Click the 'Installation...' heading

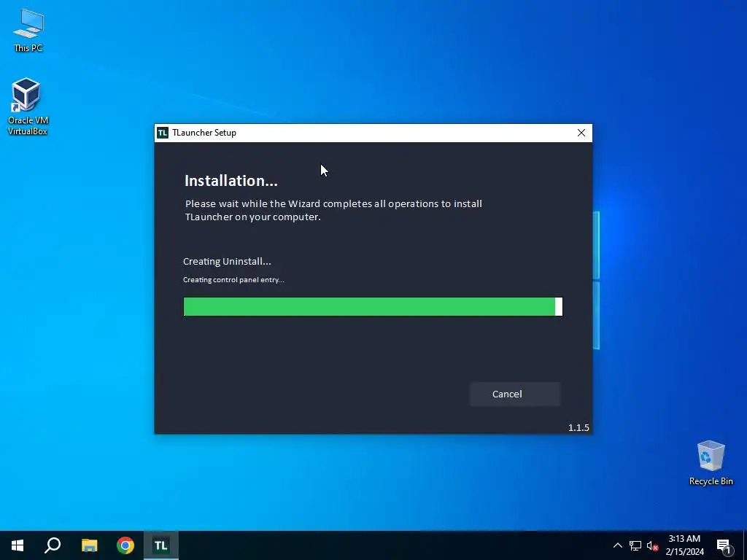click(x=231, y=181)
